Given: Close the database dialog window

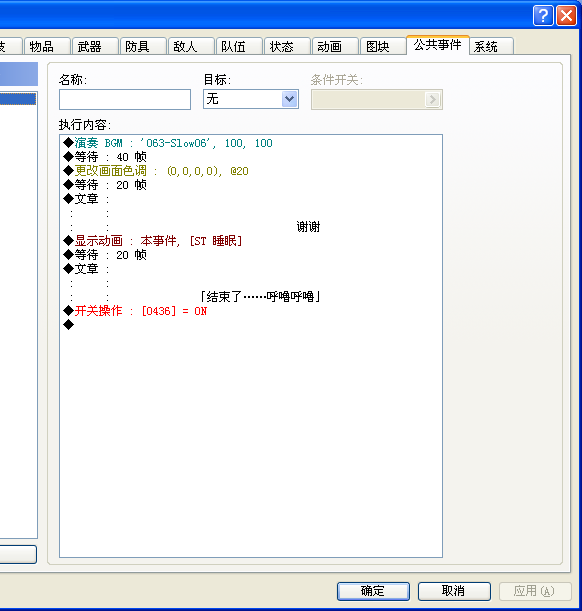Looking at the screenshot, I should [x=566, y=16].
